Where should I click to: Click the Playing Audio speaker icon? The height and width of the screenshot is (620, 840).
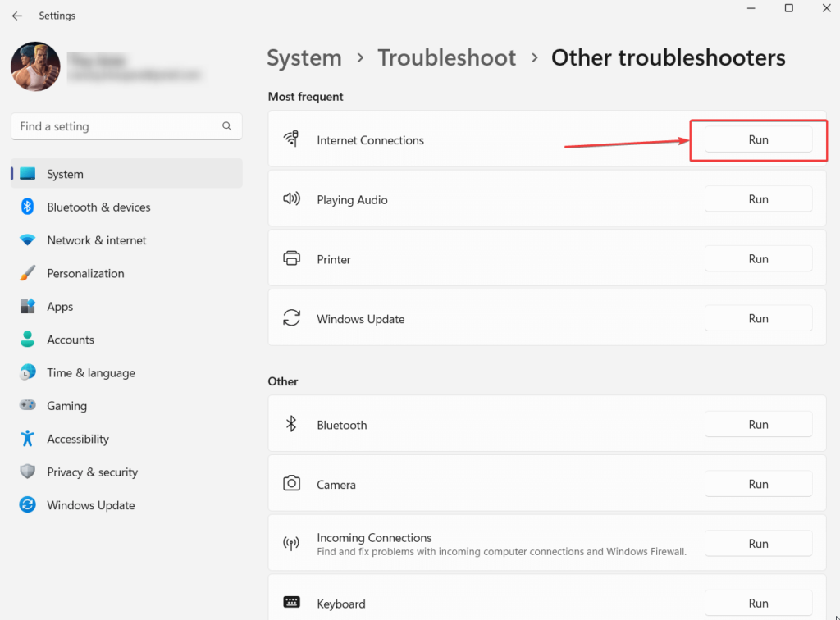point(291,198)
